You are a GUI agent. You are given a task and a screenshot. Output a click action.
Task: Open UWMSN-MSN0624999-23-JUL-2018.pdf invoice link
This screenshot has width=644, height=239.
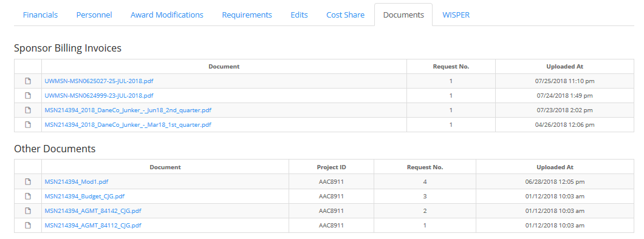[x=98, y=95]
